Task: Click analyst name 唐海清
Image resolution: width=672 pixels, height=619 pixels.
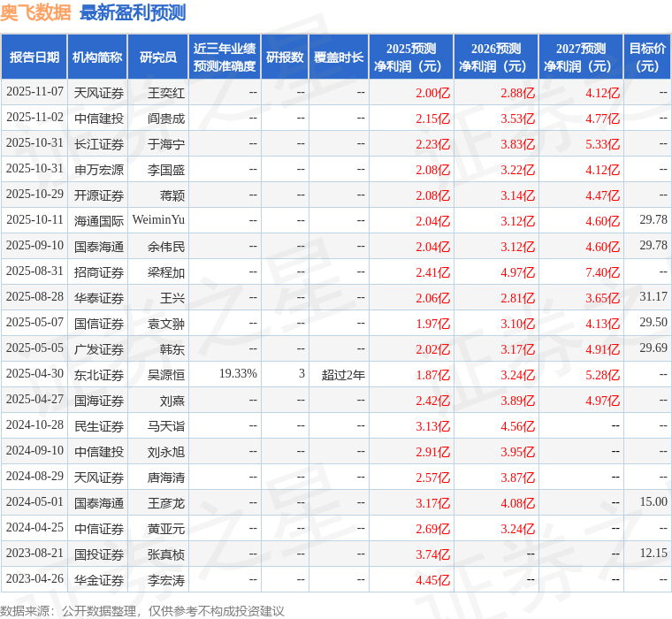Action: click(166, 478)
